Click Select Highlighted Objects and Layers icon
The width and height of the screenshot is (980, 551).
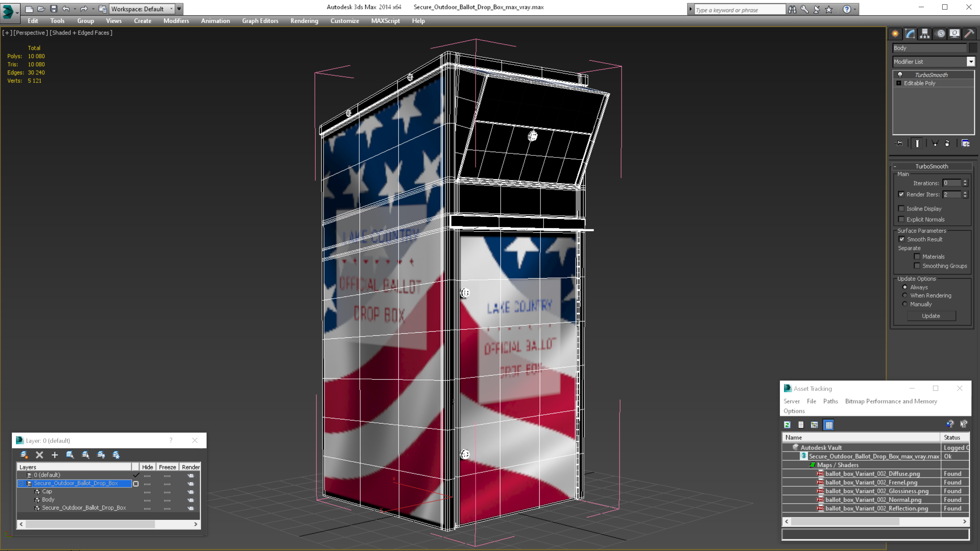pyautogui.click(x=70, y=455)
